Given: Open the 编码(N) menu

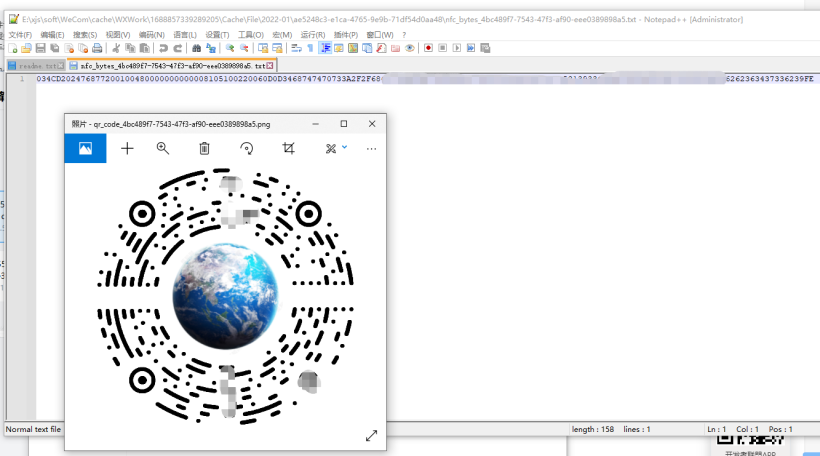Looking at the screenshot, I should (152, 35).
